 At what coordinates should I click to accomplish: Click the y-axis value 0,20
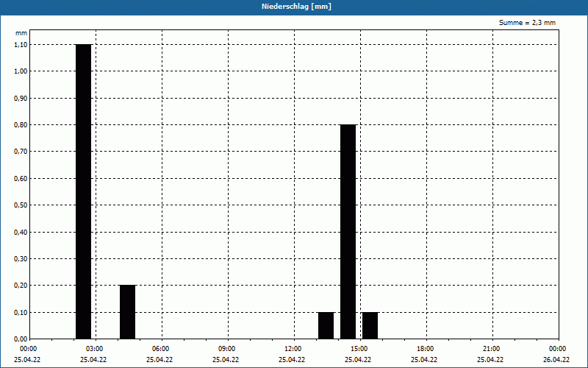21,286
